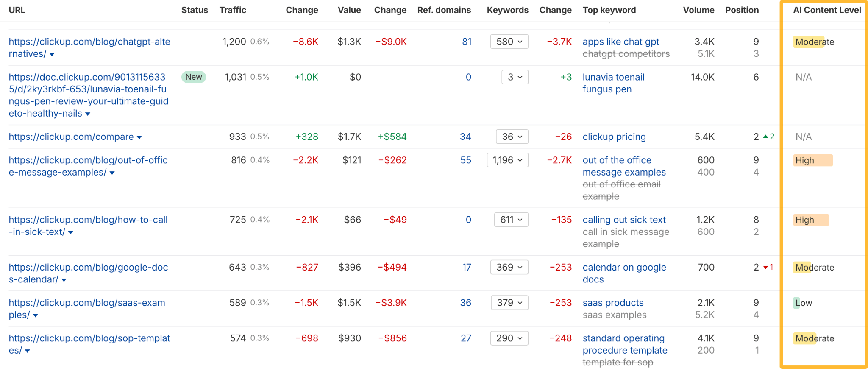Sort by the Ref. domains column header
Image resolution: width=868 pixels, height=371 pixels.
(444, 10)
